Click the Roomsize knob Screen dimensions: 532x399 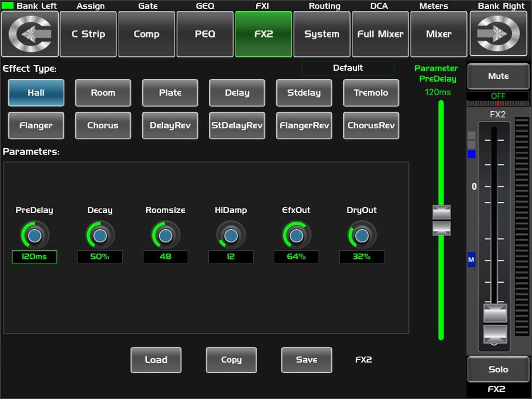[165, 235]
